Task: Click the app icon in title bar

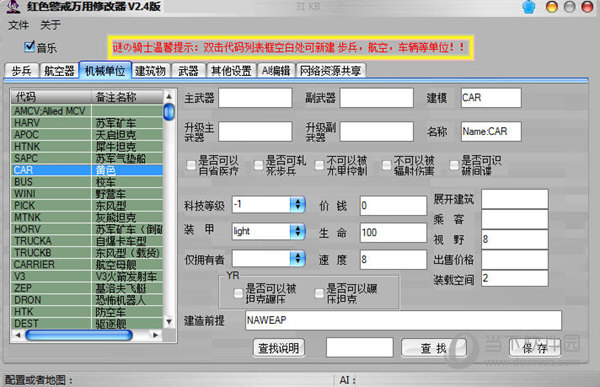Action: click(x=13, y=7)
